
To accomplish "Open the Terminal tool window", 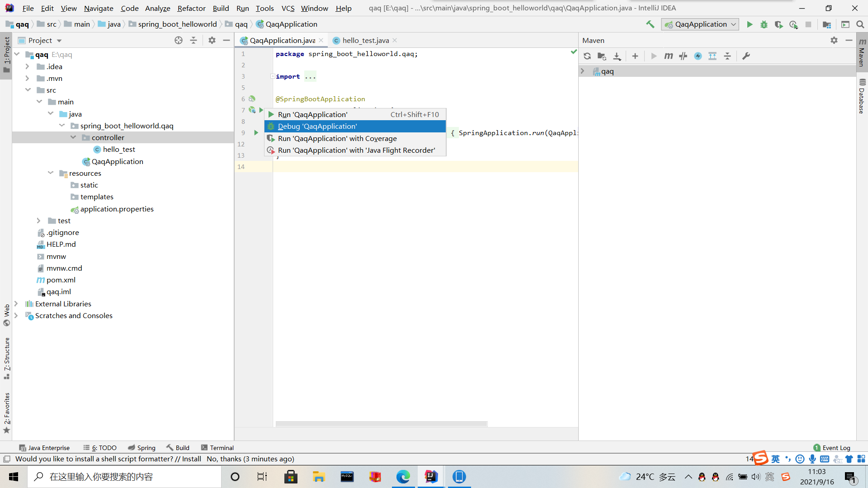I will pyautogui.click(x=217, y=448).
